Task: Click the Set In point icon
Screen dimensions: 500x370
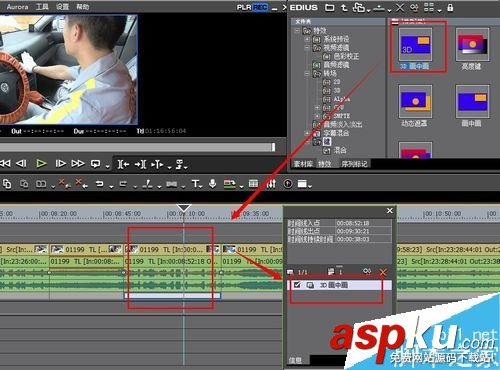Action: [123, 164]
